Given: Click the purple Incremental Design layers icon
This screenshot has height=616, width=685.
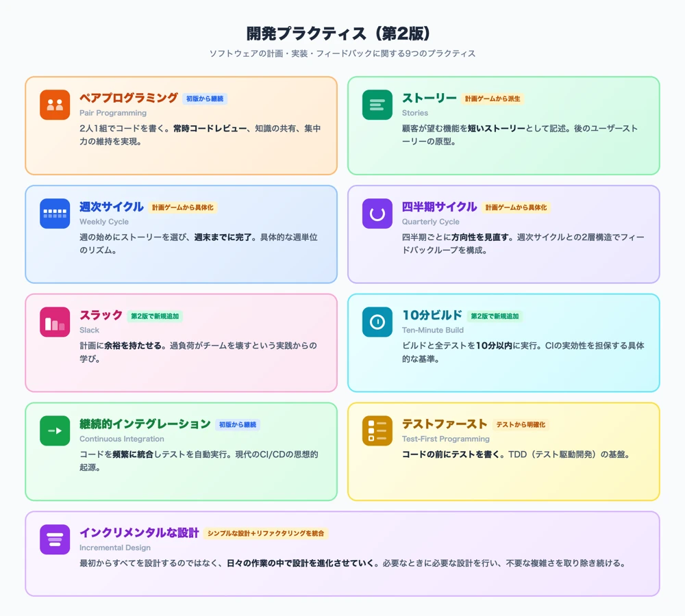Looking at the screenshot, I should [x=55, y=539].
